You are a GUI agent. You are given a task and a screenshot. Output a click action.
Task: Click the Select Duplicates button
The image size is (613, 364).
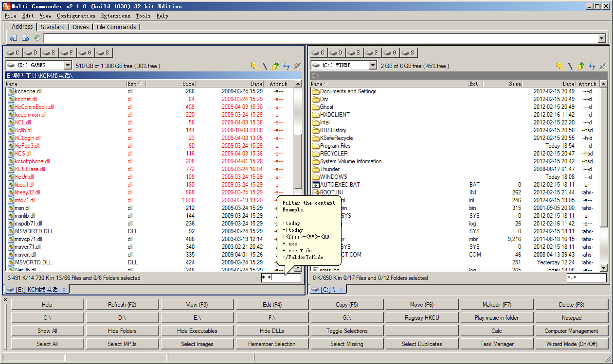[422, 344]
